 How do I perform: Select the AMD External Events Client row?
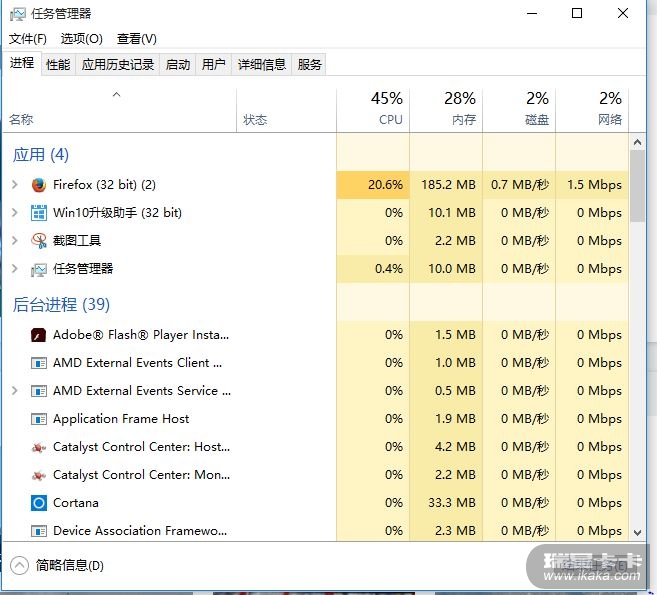(137, 363)
